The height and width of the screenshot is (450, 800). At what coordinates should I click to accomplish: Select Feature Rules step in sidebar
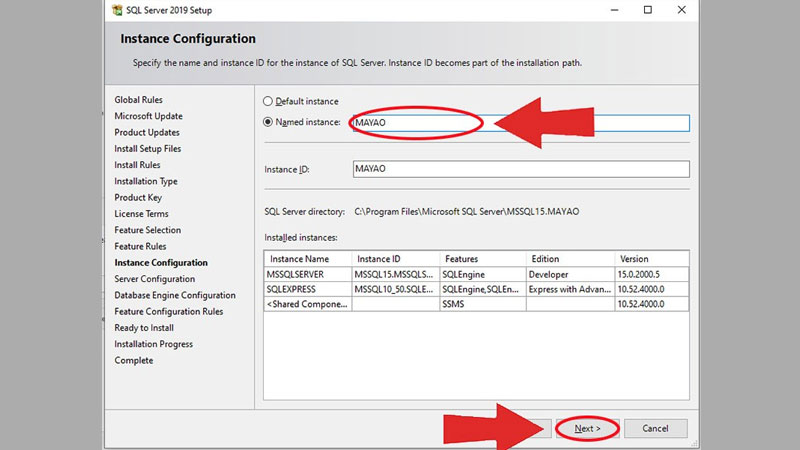tap(140, 246)
